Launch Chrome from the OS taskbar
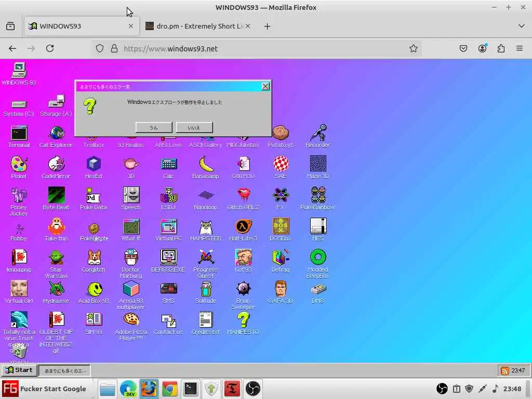 pos(170,389)
